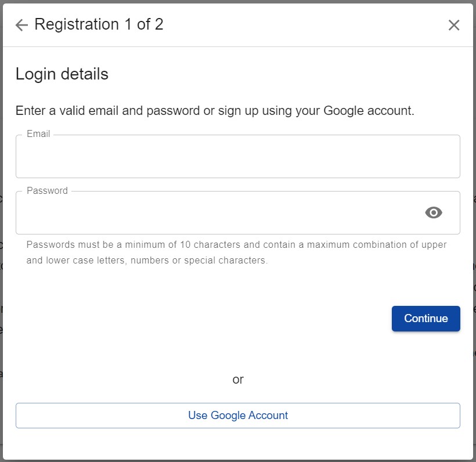Click the Password field label

coord(48,190)
